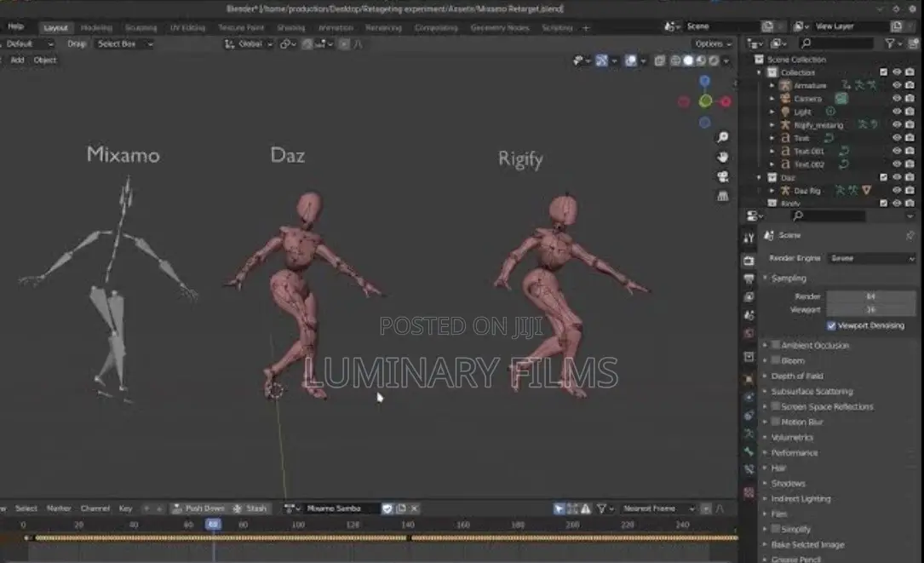
Task: Select wireframe viewport shading
Action: click(x=676, y=60)
